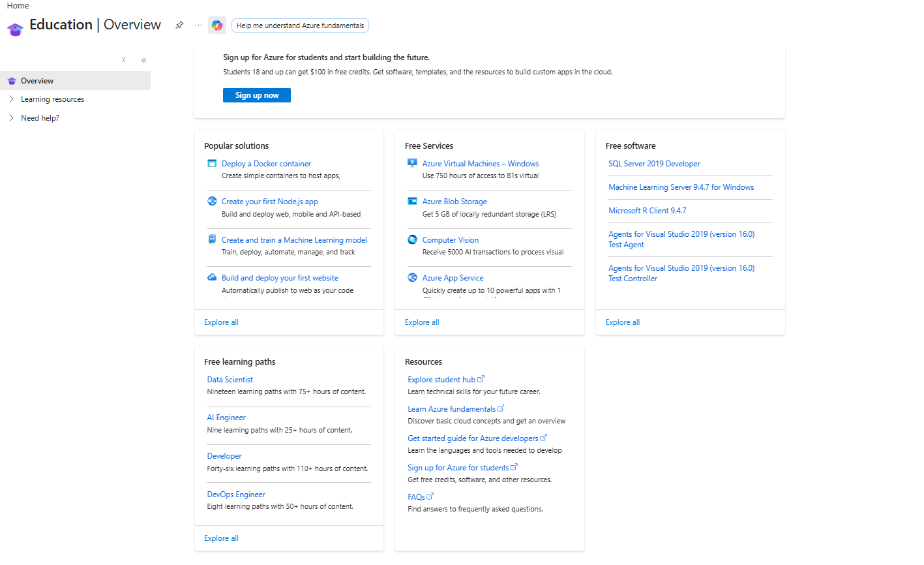
Task: Click the Sign up now button
Action: coord(257,95)
